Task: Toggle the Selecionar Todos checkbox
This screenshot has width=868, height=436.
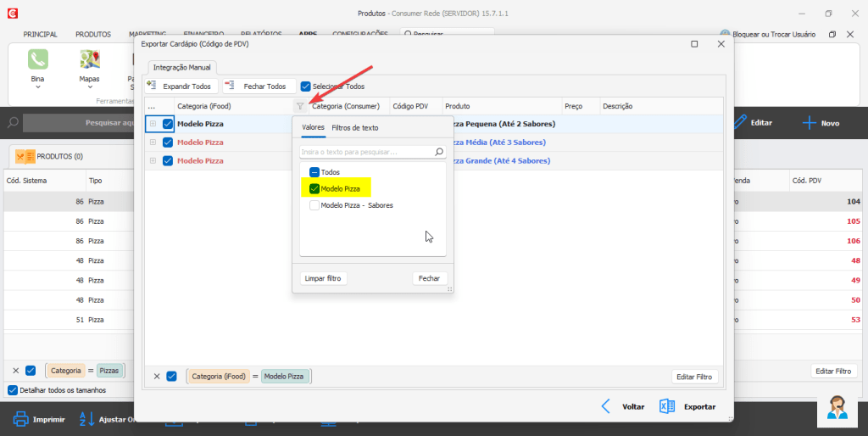Action: coord(306,87)
